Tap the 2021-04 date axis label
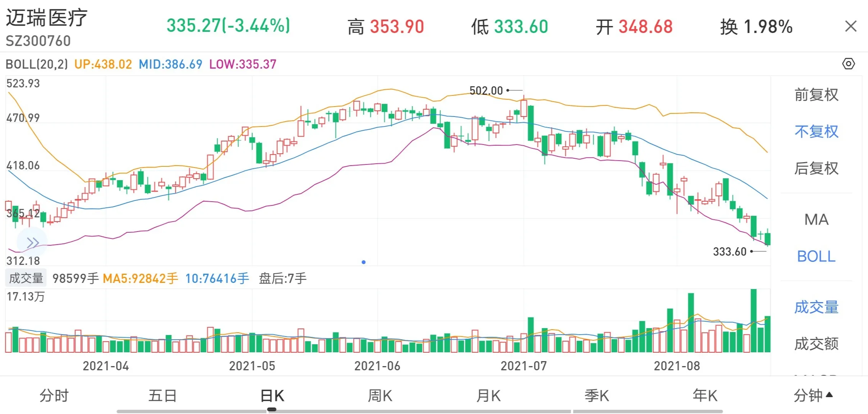This screenshot has width=868, height=414. [106, 366]
